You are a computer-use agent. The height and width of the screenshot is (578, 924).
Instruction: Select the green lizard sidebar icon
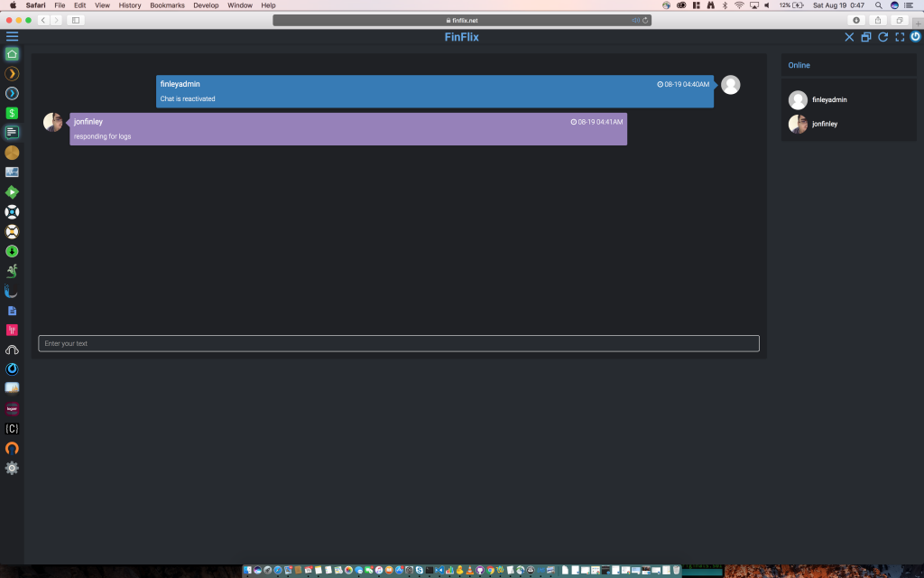[x=12, y=271]
